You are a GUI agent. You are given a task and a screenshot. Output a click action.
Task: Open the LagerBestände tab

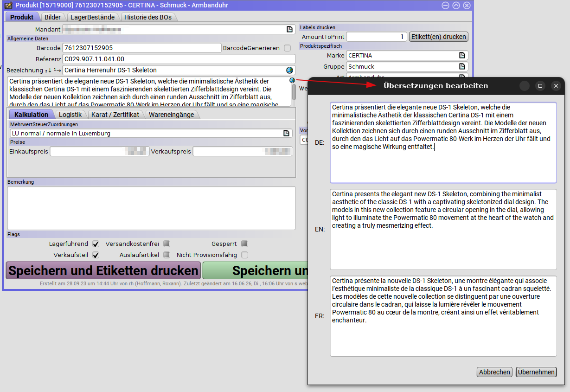93,17
